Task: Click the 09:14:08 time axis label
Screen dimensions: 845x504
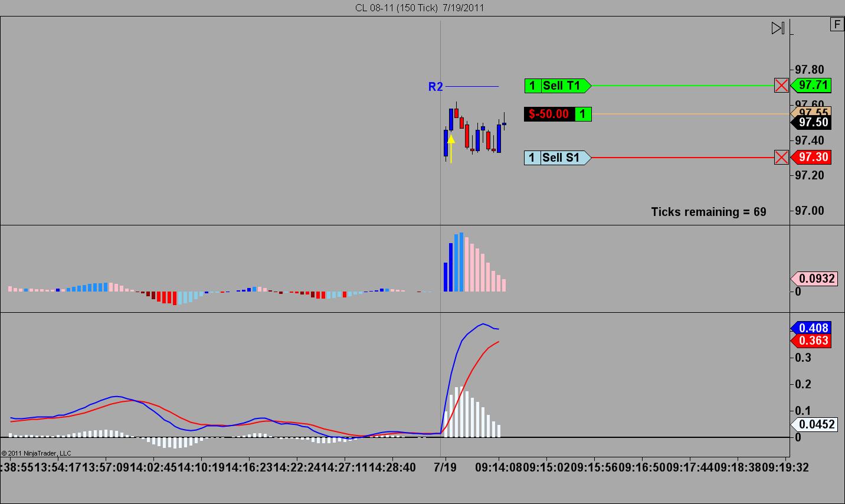Action: pos(499,467)
